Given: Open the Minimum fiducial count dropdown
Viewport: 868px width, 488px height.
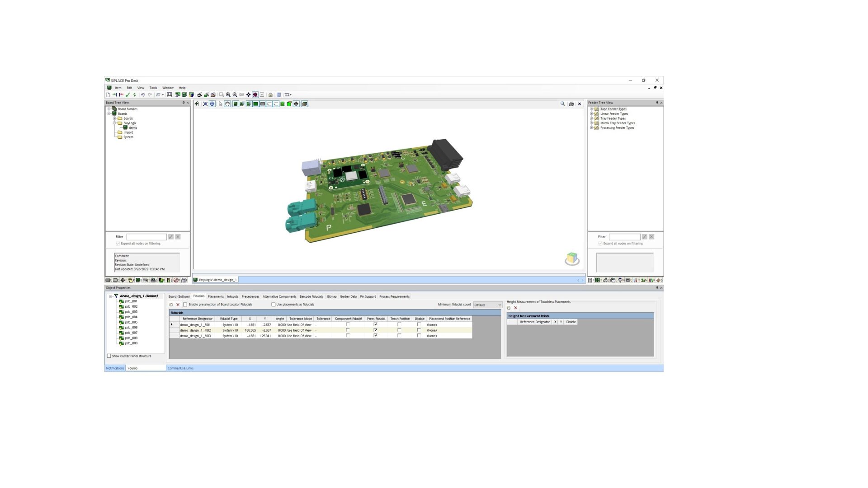Looking at the screenshot, I should (488, 305).
